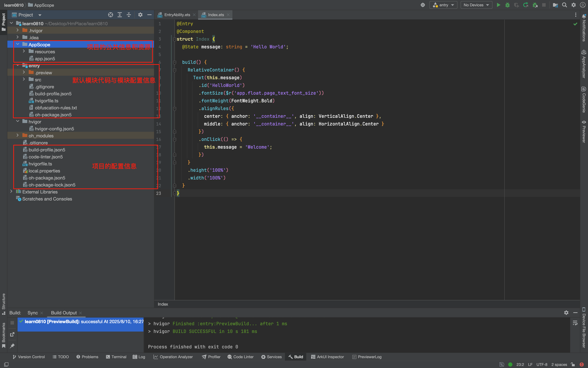Screen dimensions: 588x368
Task: Expand the .idea folder
Action: [17, 37]
